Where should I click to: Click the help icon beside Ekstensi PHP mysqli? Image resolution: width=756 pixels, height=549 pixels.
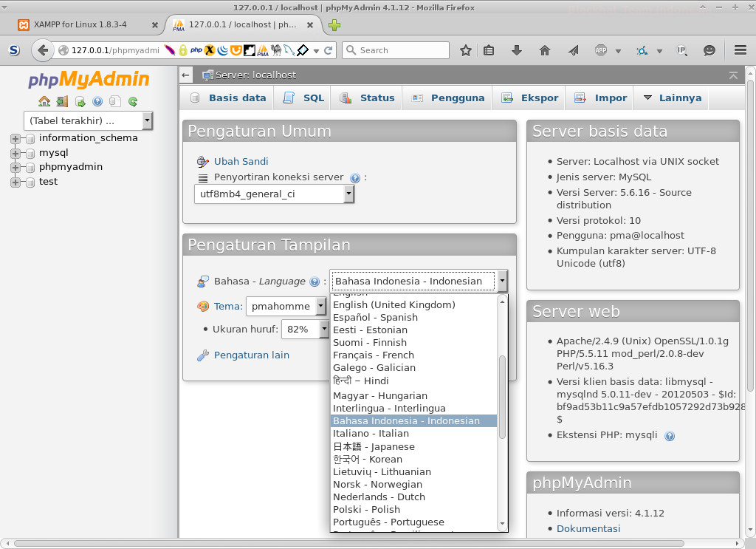point(669,436)
